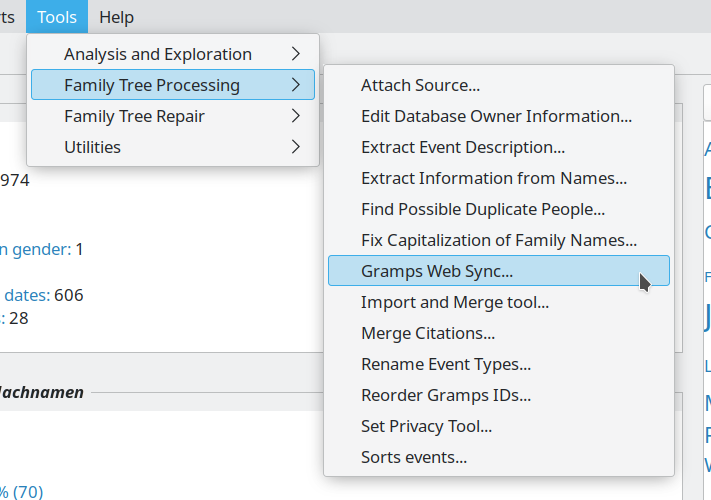Pick Rename Event Types option
This screenshot has width=711, height=500.
tap(445, 364)
